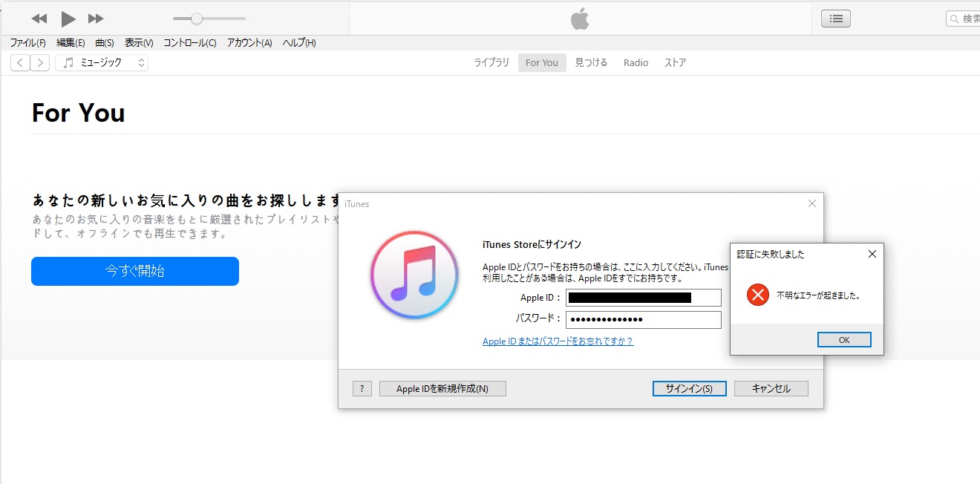This screenshot has width=980, height=484.
Task: Close the 認証に失敗しました error dialog
Action: click(x=872, y=254)
